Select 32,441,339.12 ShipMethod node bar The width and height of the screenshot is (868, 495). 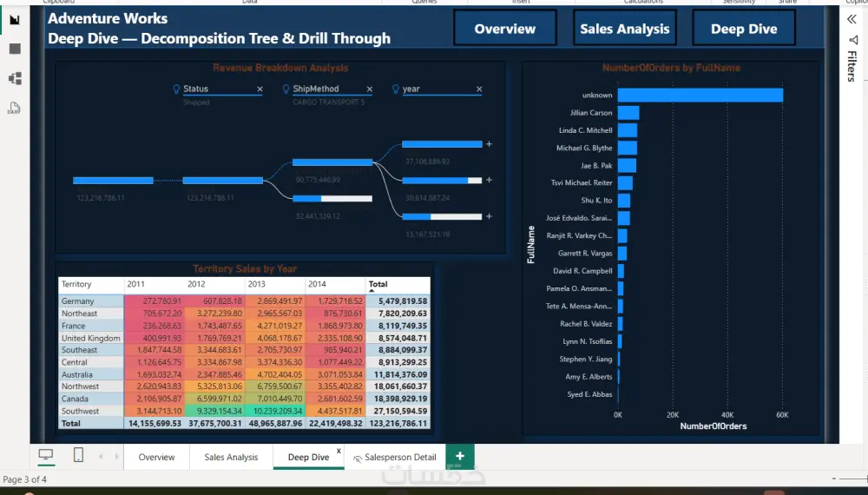[332, 198]
